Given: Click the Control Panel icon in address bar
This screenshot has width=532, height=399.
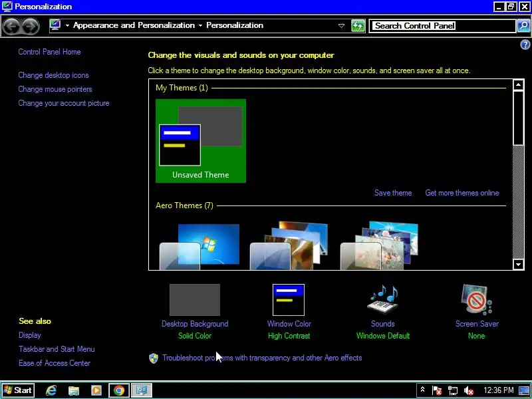Looking at the screenshot, I should [x=55, y=25].
